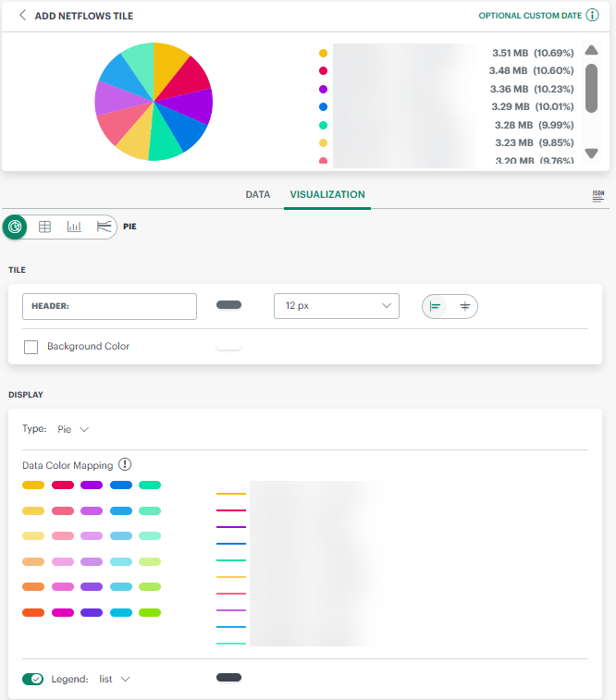Select the Visualization tab
616x700 pixels.
coord(327,195)
